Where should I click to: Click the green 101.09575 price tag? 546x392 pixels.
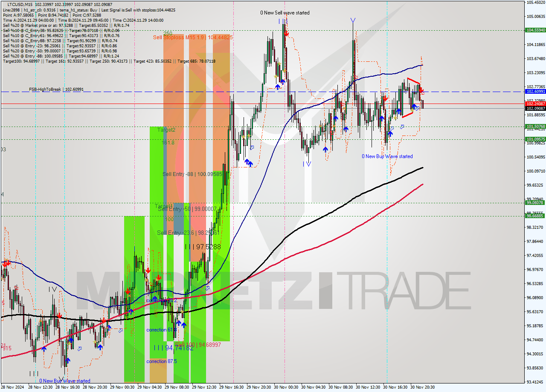(535, 139)
